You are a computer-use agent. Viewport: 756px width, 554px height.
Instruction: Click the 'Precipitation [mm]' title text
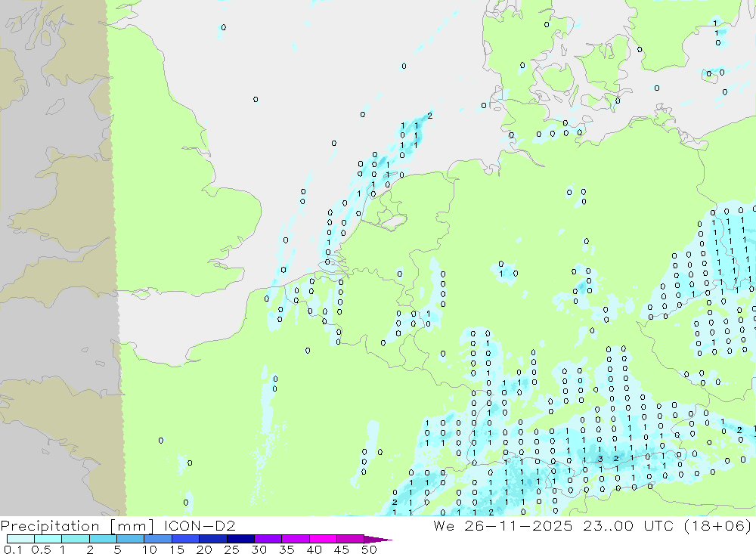[x=77, y=525]
